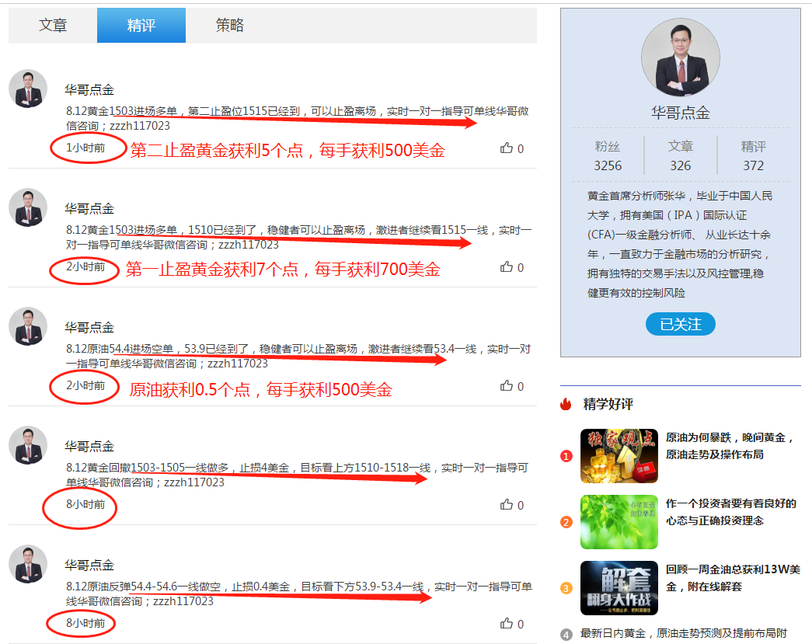Open author name 华哥点金 on 1510已经到了 post
This screenshot has width=812, height=644.
[89, 209]
